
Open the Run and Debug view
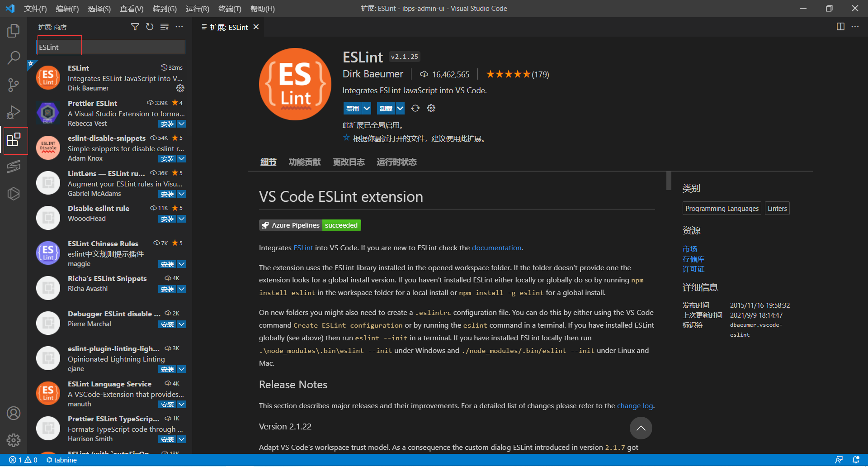pos(14,112)
